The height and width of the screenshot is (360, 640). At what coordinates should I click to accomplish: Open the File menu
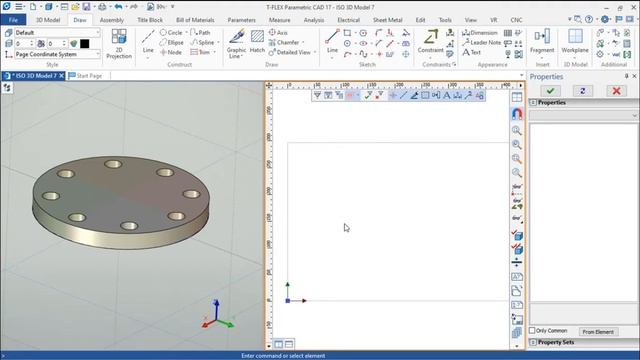(x=13, y=20)
